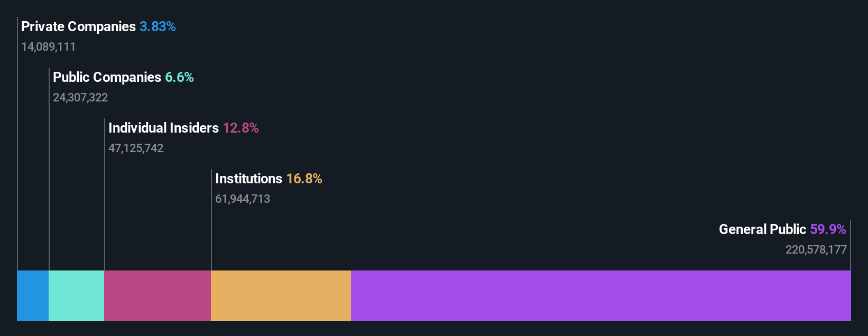The image size is (868, 336).
Task: Click the blue Private Companies bar segment
Action: pyautogui.click(x=33, y=296)
